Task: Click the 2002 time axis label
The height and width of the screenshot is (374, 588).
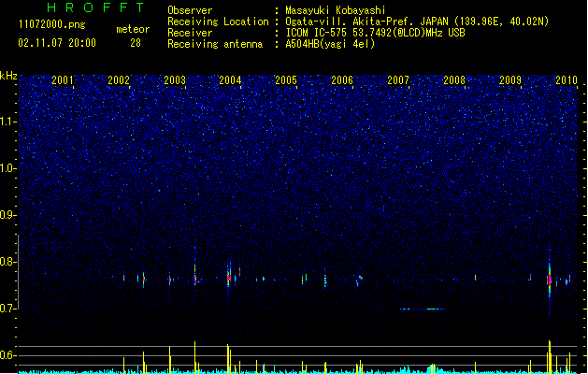Action: [119, 79]
